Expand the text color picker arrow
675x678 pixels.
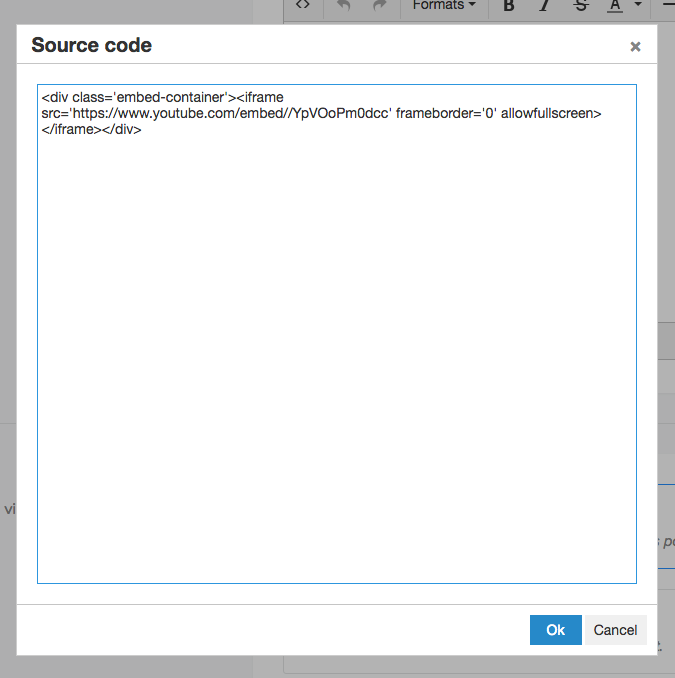point(637,6)
